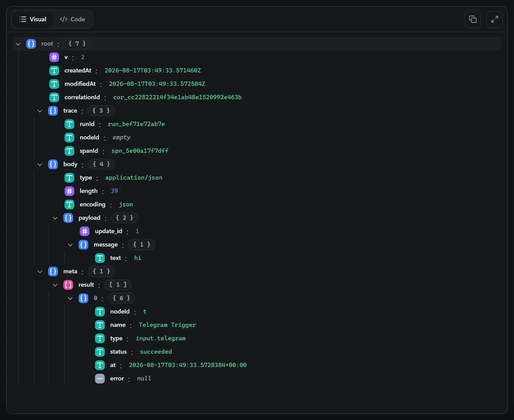Click the application/json type value
The image size is (514, 420).
[x=134, y=178]
